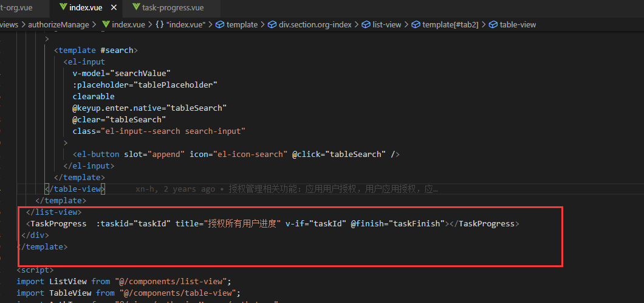Click the git blame annotation by xn-h
644x303 pixels.
tap(287, 189)
